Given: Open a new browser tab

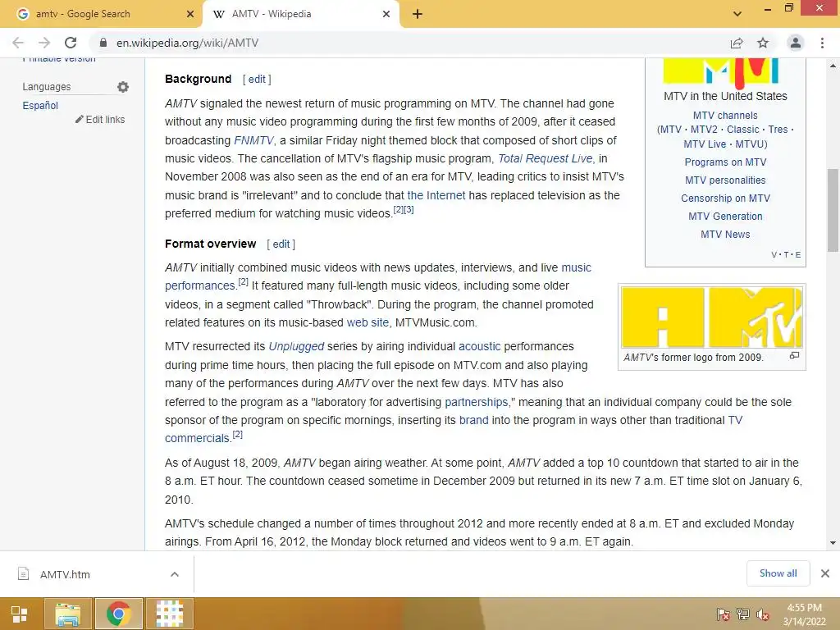Looking at the screenshot, I should pos(418,14).
